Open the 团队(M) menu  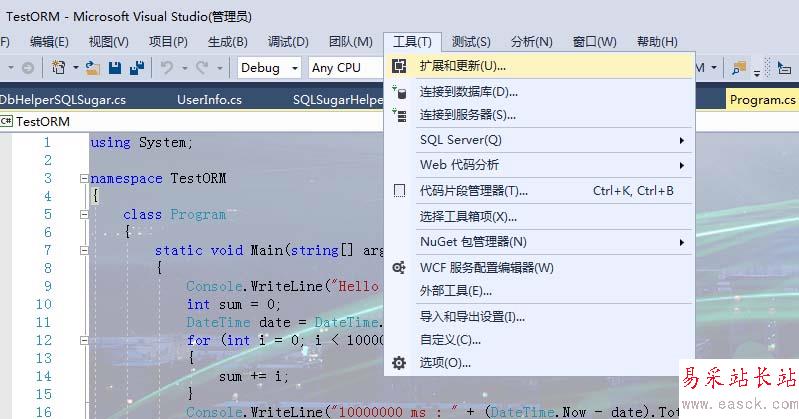click(x=351, y=41)
